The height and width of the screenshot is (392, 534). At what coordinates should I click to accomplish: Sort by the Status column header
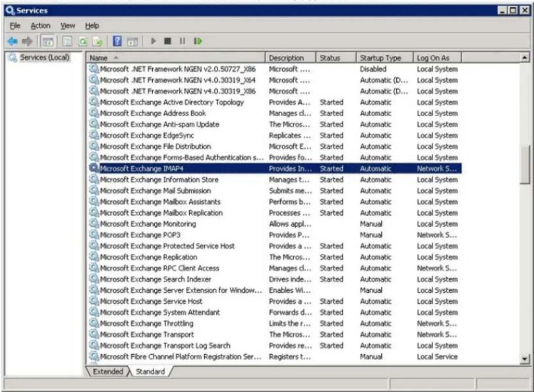click(336, 58)
